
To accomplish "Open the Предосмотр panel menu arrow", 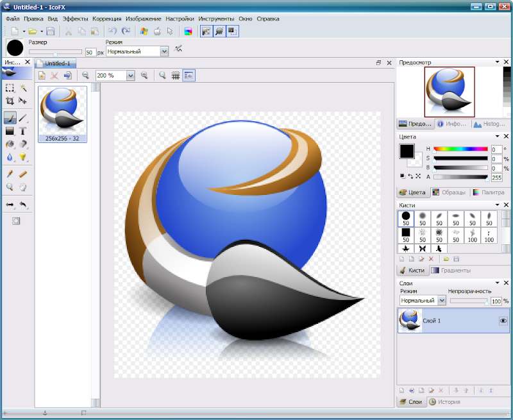I will point(498,62).
